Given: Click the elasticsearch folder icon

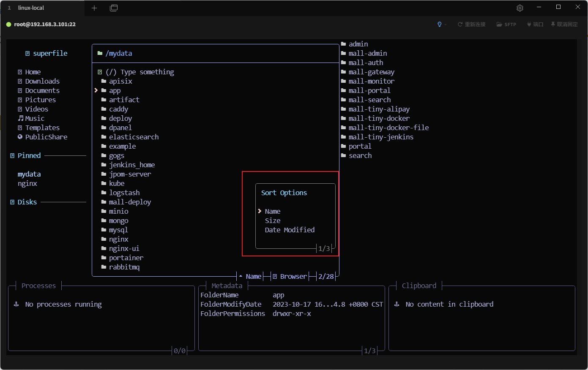Looking at the screenshot, I should click(104, 137).
